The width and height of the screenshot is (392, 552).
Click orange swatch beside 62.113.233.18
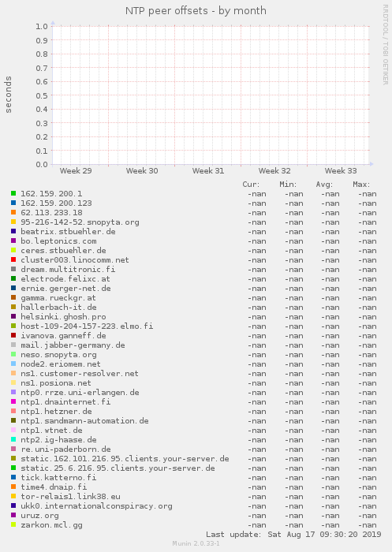tap(13, 212)
